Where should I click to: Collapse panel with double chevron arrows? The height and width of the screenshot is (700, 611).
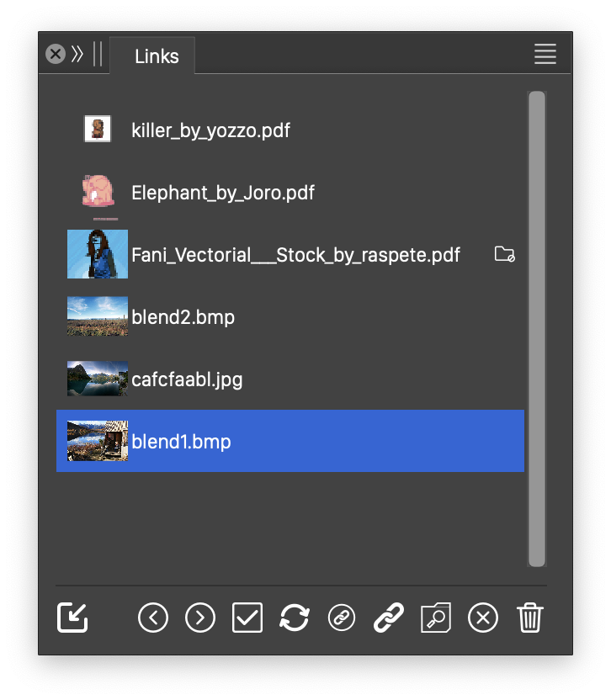pyautogui.click(x=77, y=55)
